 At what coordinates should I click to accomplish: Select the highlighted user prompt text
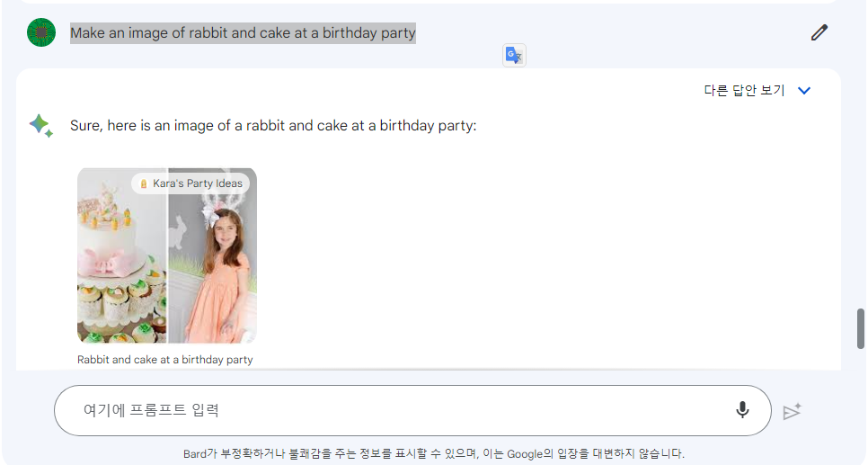point(243,33)
